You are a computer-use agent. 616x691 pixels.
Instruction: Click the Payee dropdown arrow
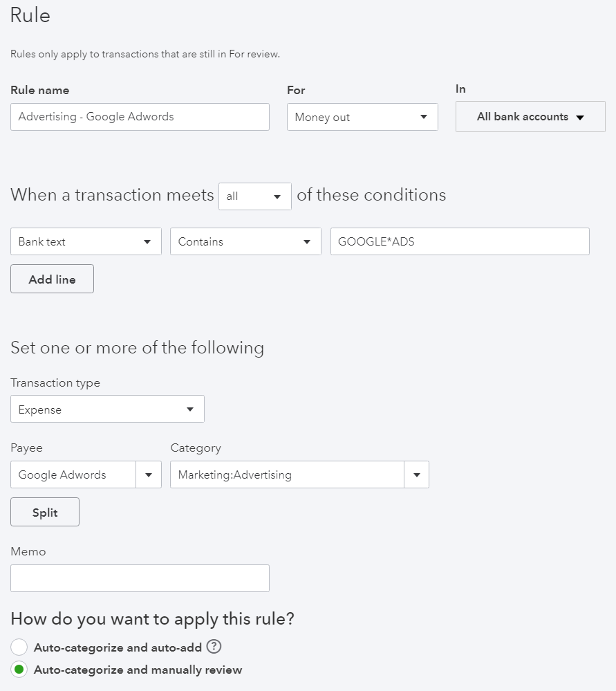[x=149, y=475]
